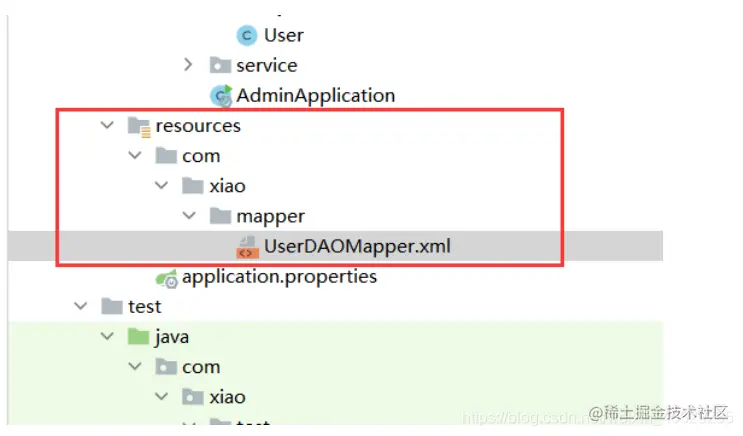Open the application.properties file
This screenshot has width=743, height=436.
280,277
